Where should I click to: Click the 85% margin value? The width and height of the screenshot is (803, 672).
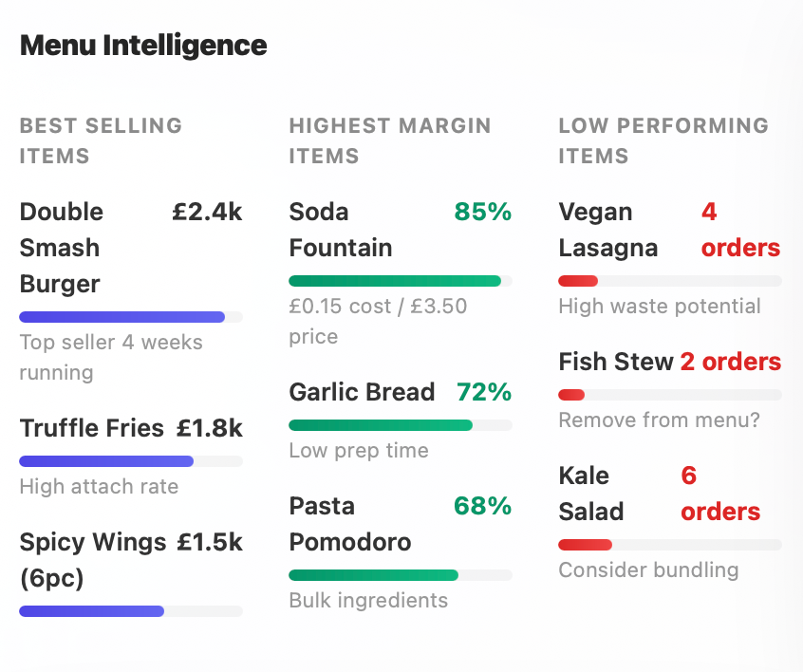tap(482, 212)
